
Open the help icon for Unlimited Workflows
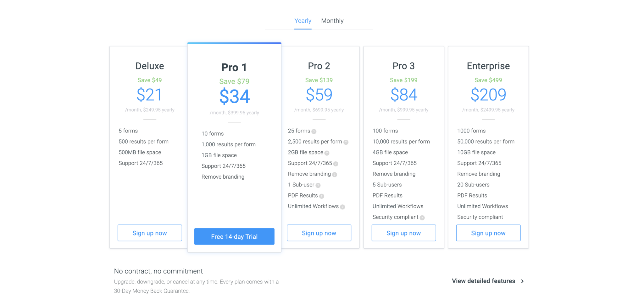pyautogui.click(x=342, y=207)
